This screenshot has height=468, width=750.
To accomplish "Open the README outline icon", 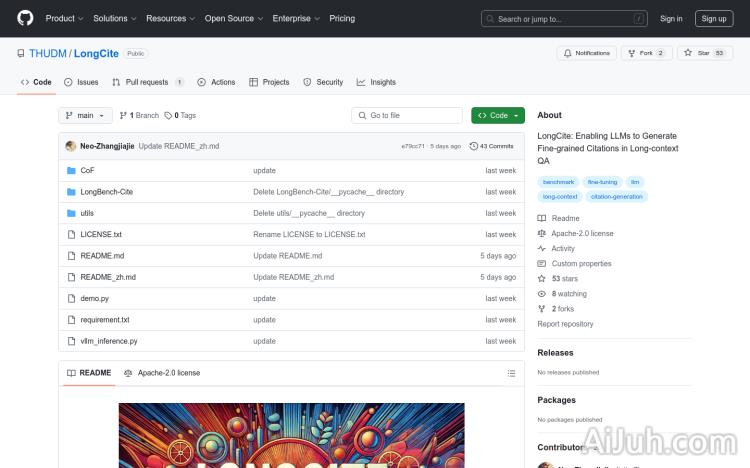I will point(511,373).
